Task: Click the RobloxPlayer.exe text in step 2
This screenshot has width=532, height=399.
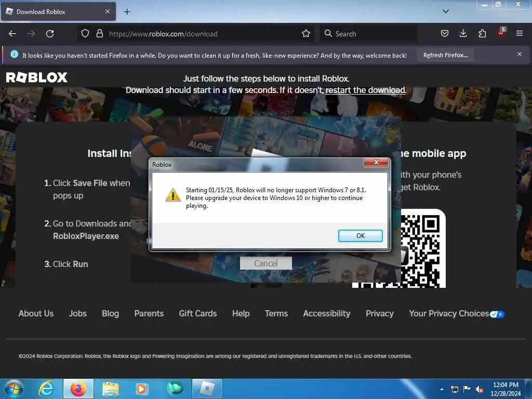Action: [x=86, y=236]
